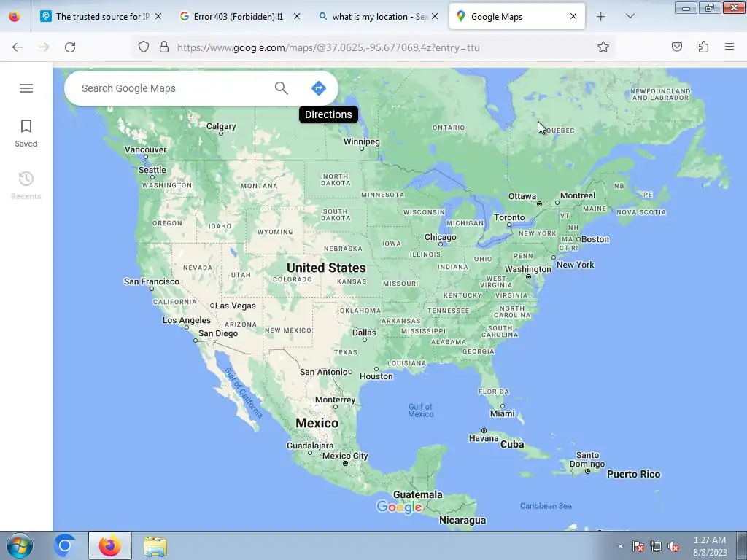
Task: Click the address bar URL
Action: click(328, 47)
